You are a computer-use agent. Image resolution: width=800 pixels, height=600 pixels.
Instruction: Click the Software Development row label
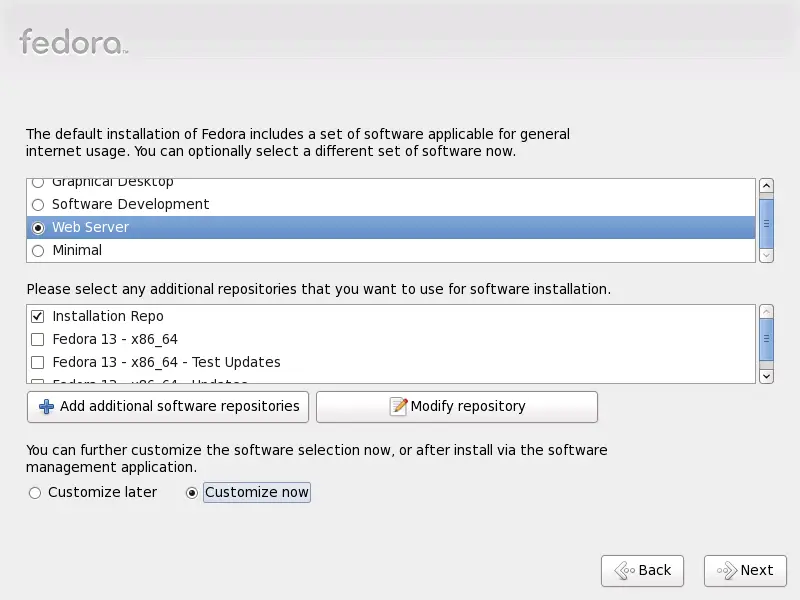(x=131, y=204)
